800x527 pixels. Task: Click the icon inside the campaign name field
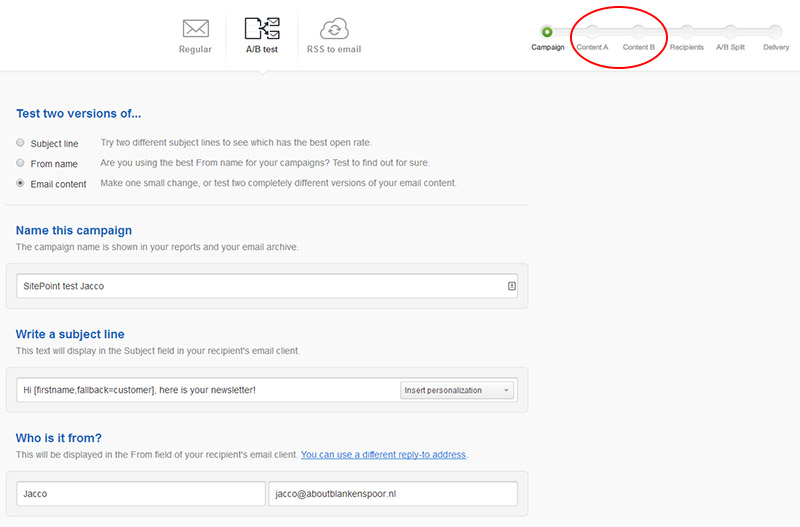tap(512, 286)
